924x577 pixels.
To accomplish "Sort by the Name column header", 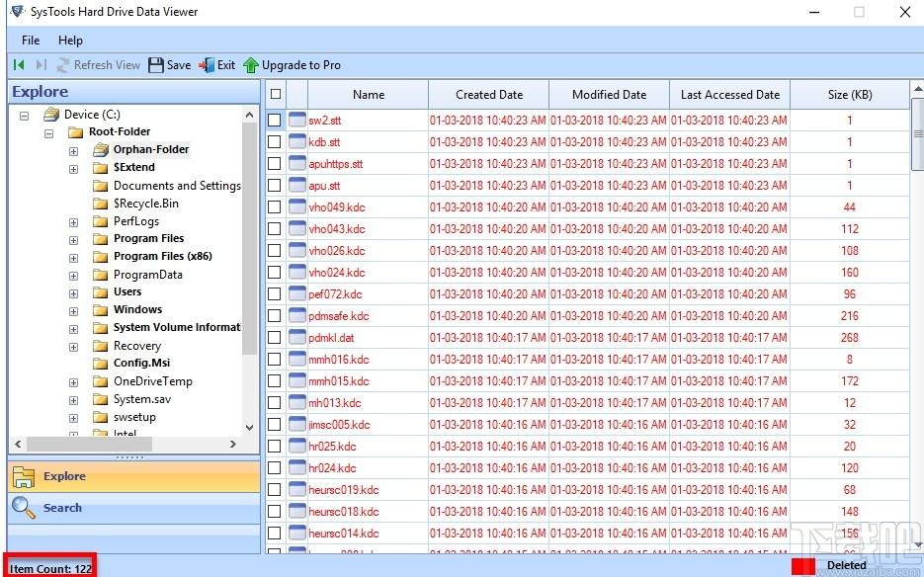I will click(x=369, y=94).
